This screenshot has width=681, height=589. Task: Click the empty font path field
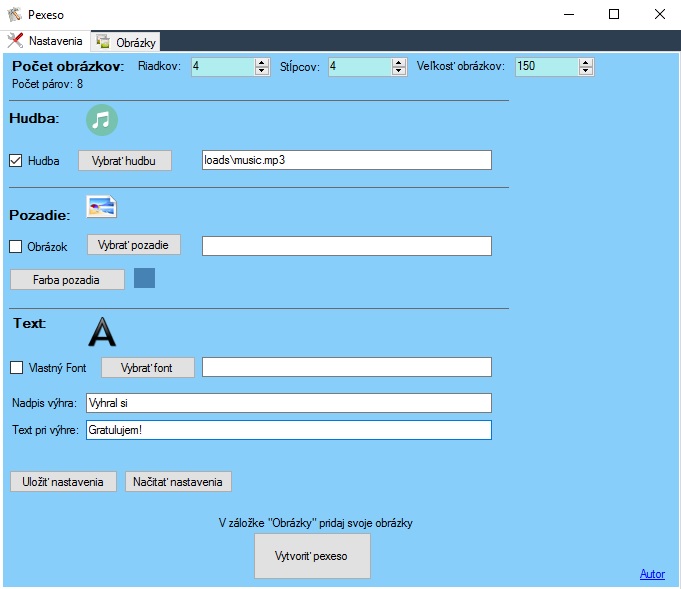pos(347,367)
